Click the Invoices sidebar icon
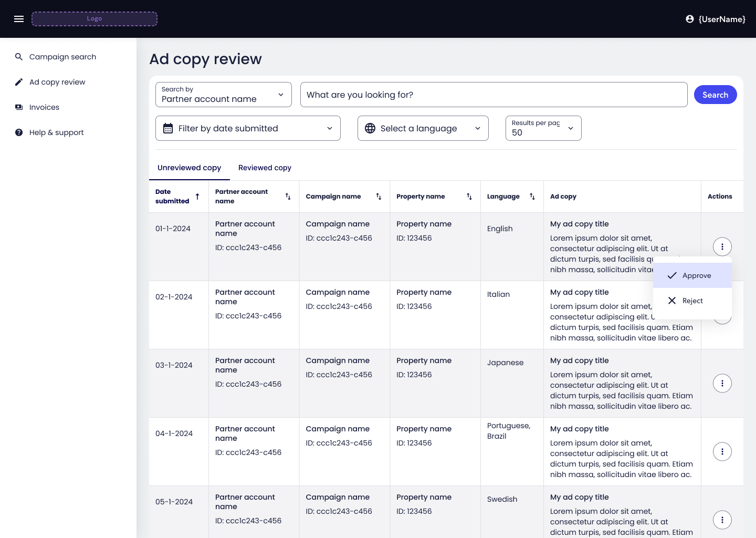 (x=19, y=107)
